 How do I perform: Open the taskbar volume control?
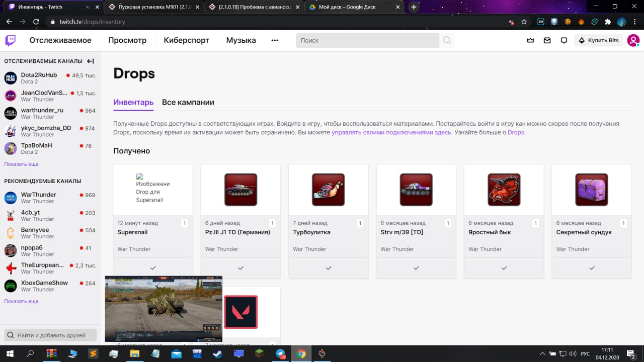(x=573, y=353)
